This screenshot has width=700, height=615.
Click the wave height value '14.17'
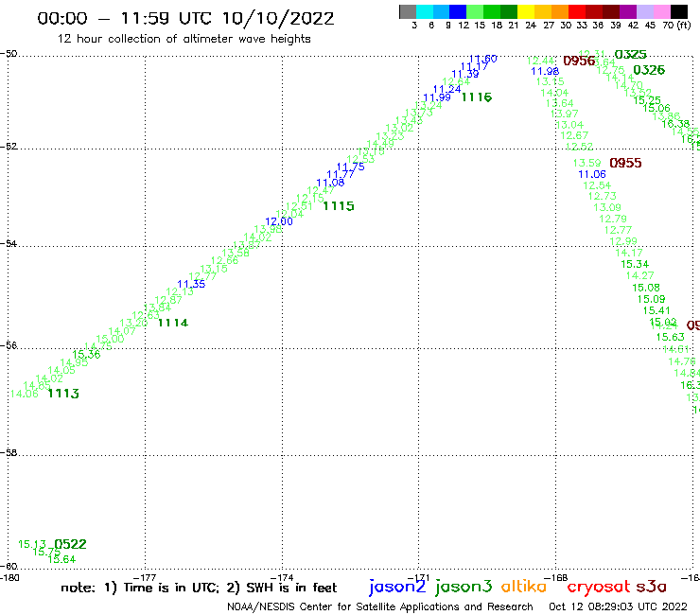[629, 253]
